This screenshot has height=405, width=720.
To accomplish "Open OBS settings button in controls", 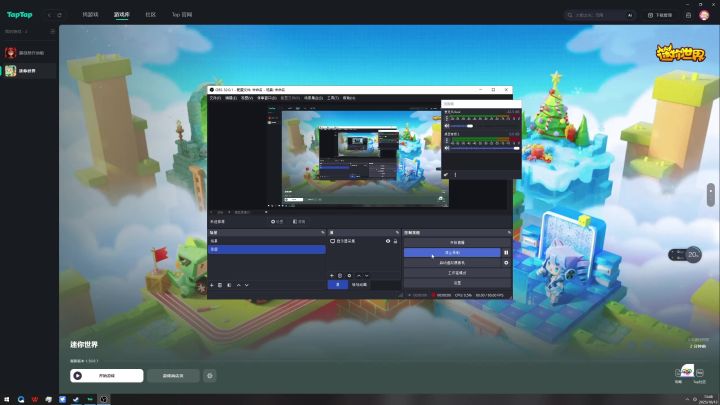I will click(x=457, y=283).
